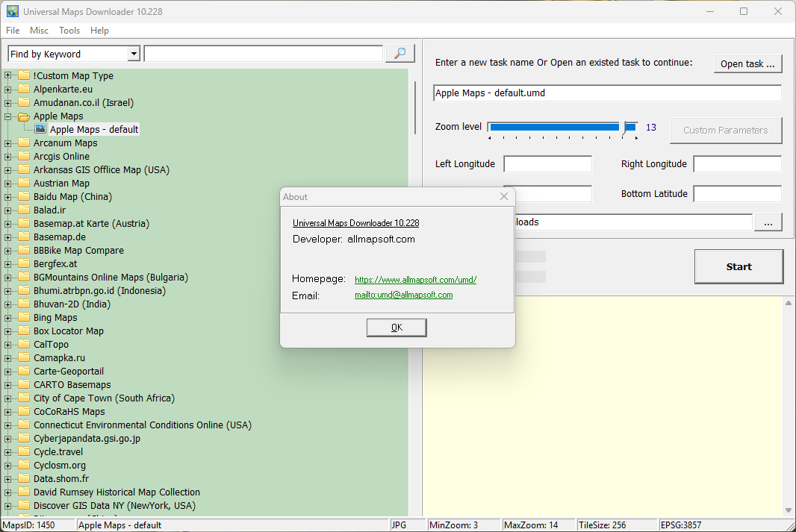Open the File menu
This screenshot has width=796, height=532.
13,31
